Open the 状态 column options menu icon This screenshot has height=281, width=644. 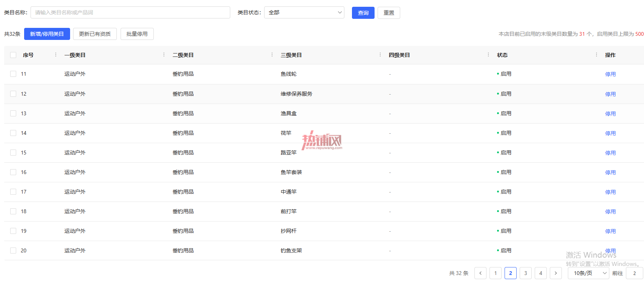click(597, 55)
